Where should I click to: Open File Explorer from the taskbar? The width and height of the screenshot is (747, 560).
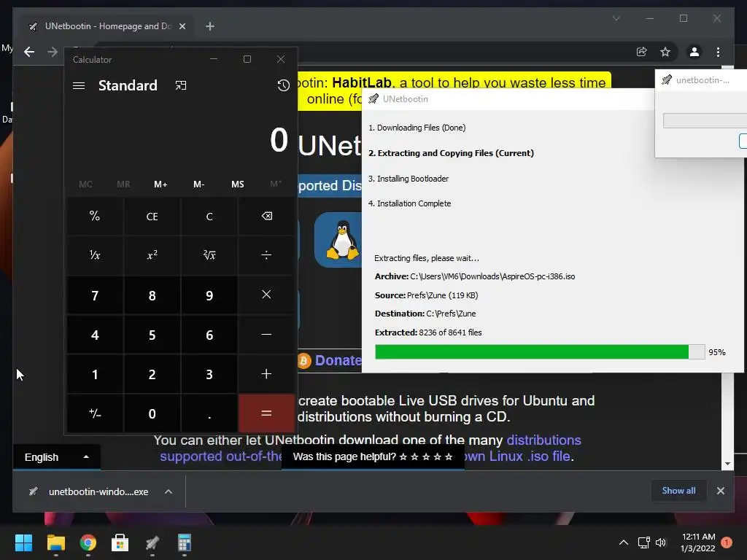click(55, 542)
